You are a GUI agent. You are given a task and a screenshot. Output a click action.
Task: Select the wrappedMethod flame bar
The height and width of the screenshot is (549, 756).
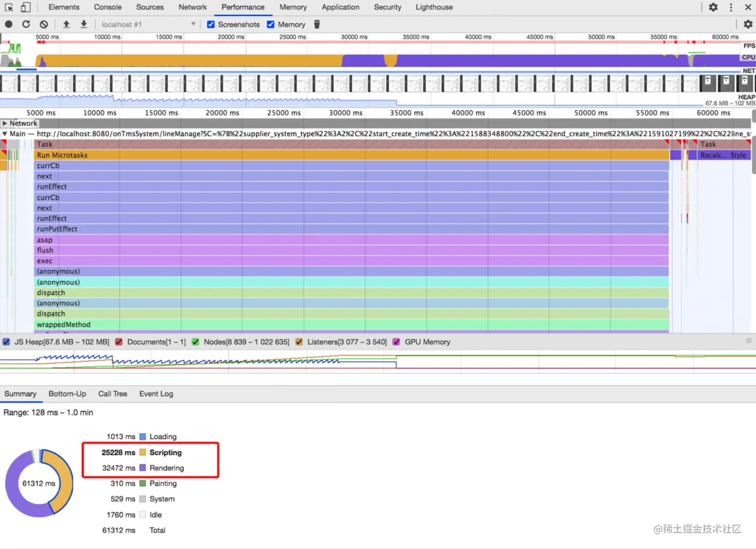click(x=352, y=324)
